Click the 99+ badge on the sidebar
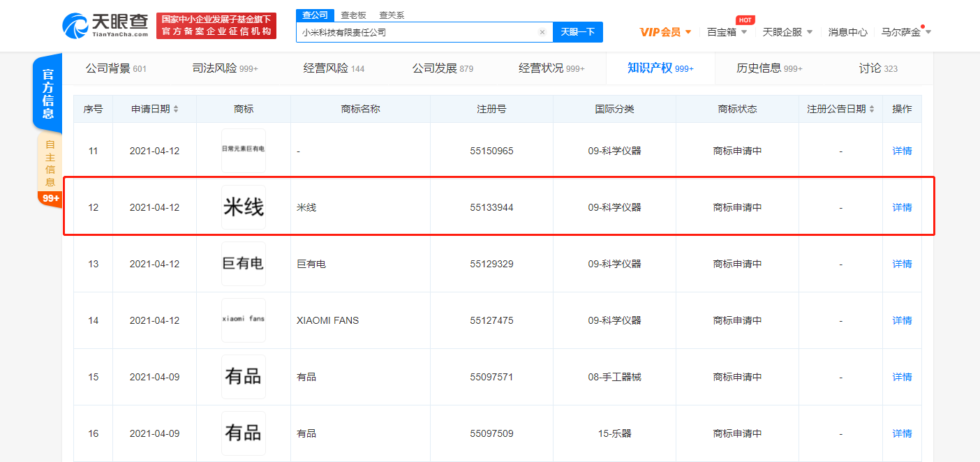This screenshot has height=462, width=980. click(50, 198)
